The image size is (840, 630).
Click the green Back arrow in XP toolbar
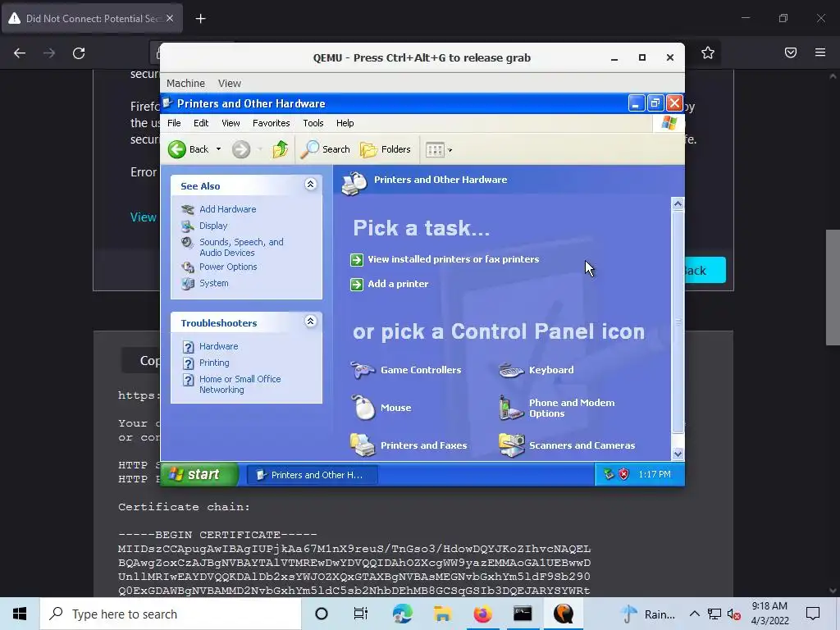tap(177, 149)
